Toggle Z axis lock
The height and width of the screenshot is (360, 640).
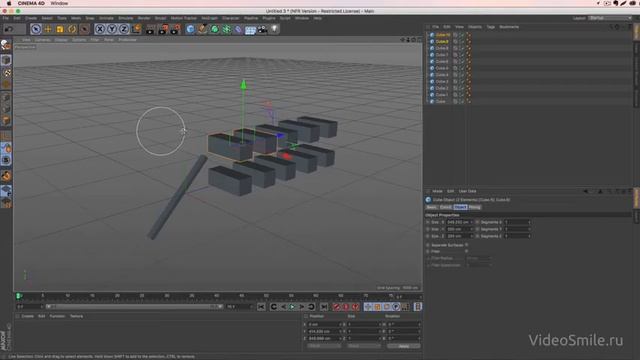(124, 29)
